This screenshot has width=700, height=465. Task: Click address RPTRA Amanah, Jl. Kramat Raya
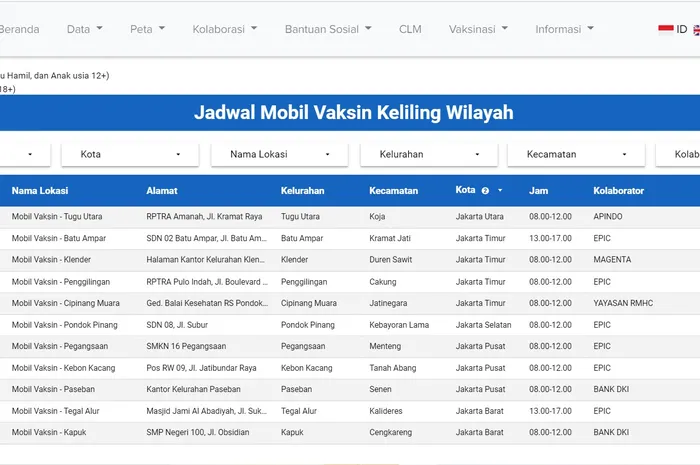[x=204, y=216]
